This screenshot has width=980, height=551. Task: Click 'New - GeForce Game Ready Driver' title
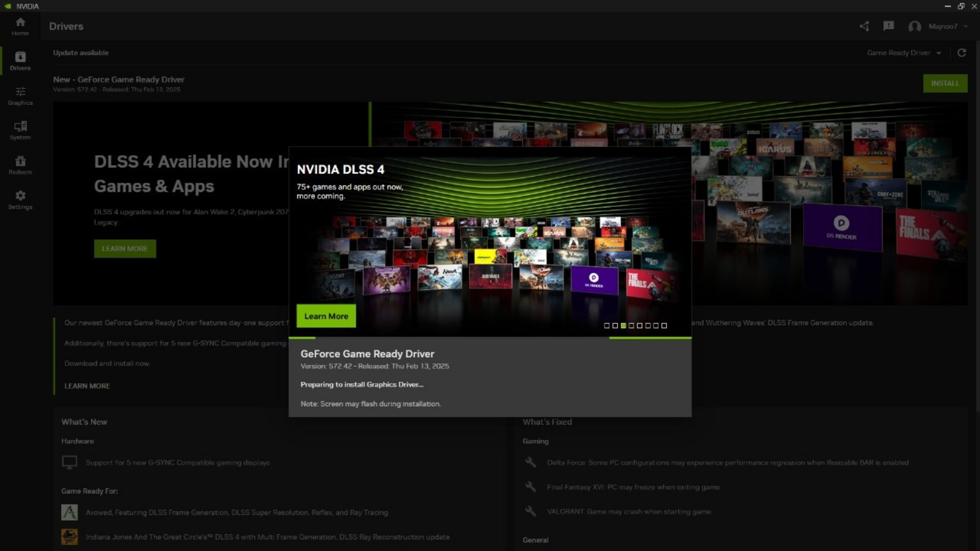(119, 80)
